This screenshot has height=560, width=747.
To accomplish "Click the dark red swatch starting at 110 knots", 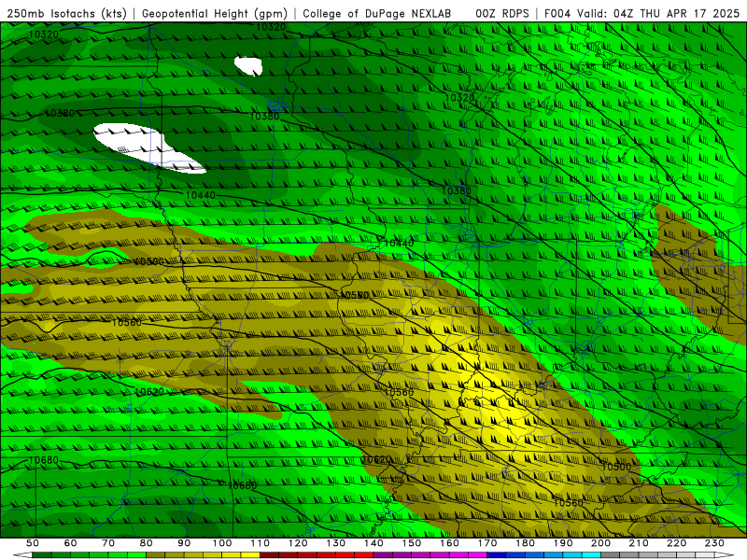I will click(x=269, y=555).
